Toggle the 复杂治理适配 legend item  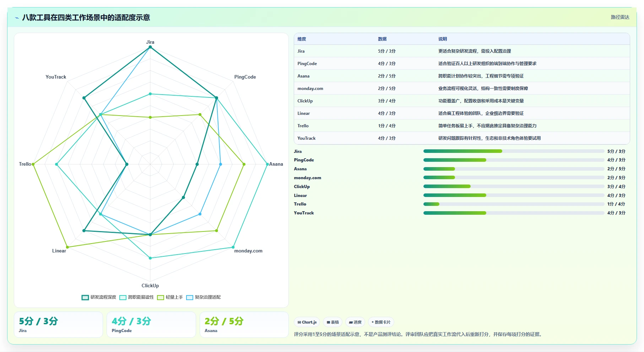203,297
